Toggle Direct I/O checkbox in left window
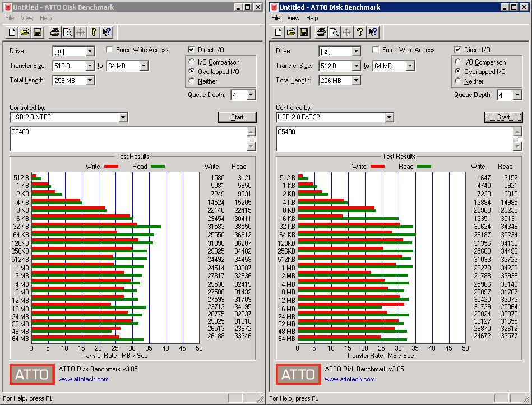 pos(191,49)
